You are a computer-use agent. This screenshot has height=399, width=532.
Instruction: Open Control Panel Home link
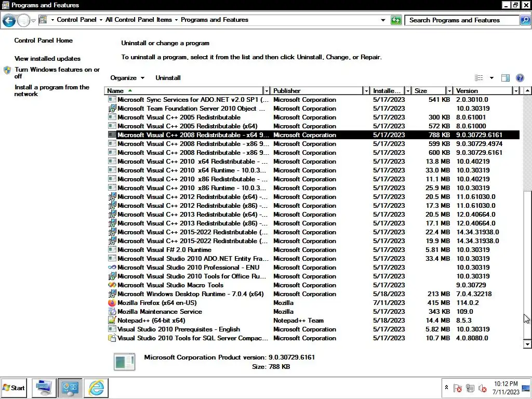coord(44,41)
